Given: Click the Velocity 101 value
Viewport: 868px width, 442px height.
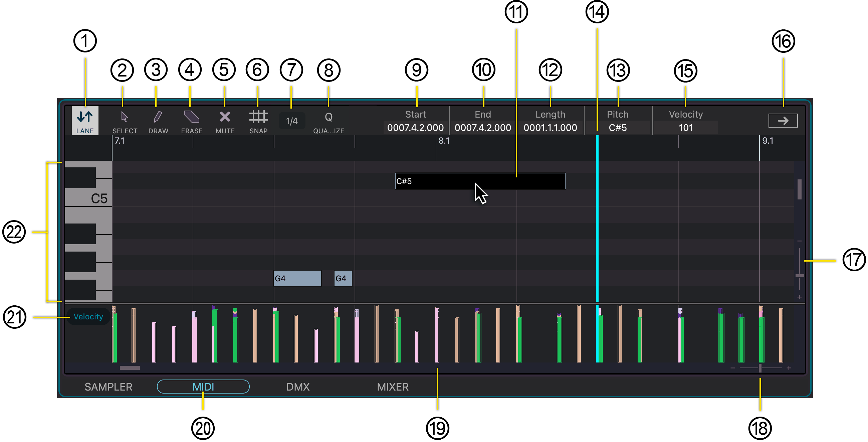Looking at the screenshot, I should click(x=685, y=128).
